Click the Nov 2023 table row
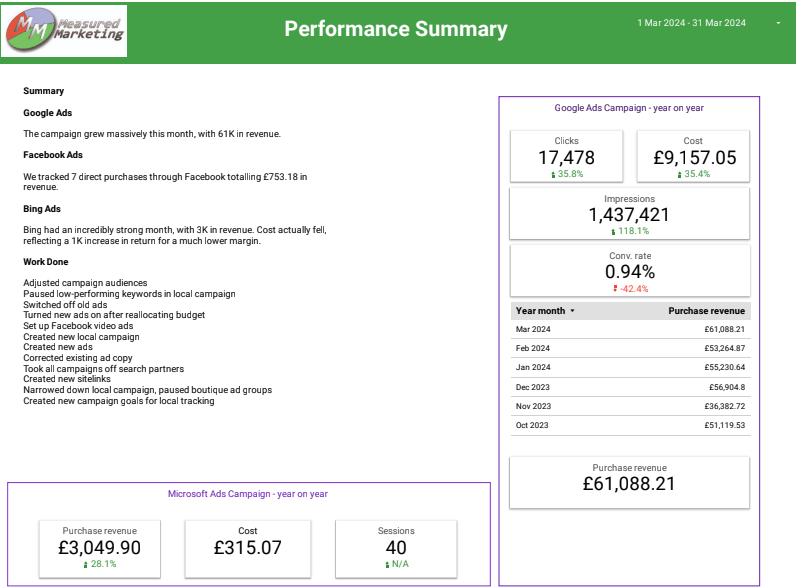Viewport: 796px width, 587px height. coord(631,406)
